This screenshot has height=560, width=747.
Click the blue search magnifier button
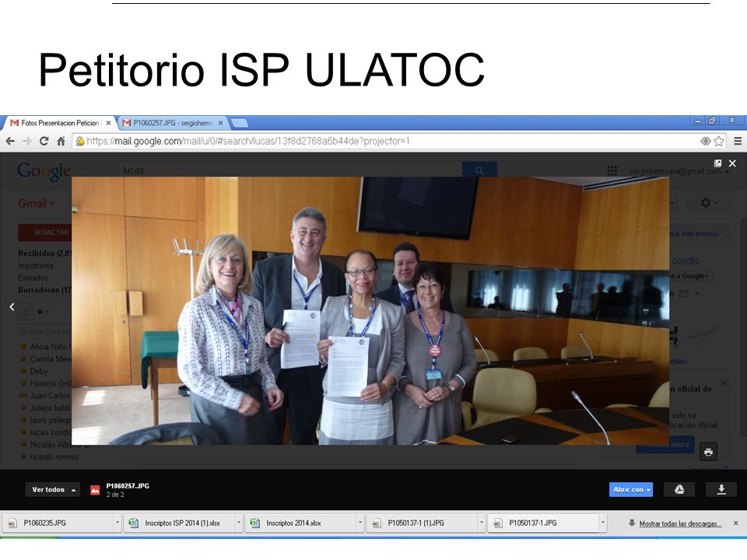point(479,170)
